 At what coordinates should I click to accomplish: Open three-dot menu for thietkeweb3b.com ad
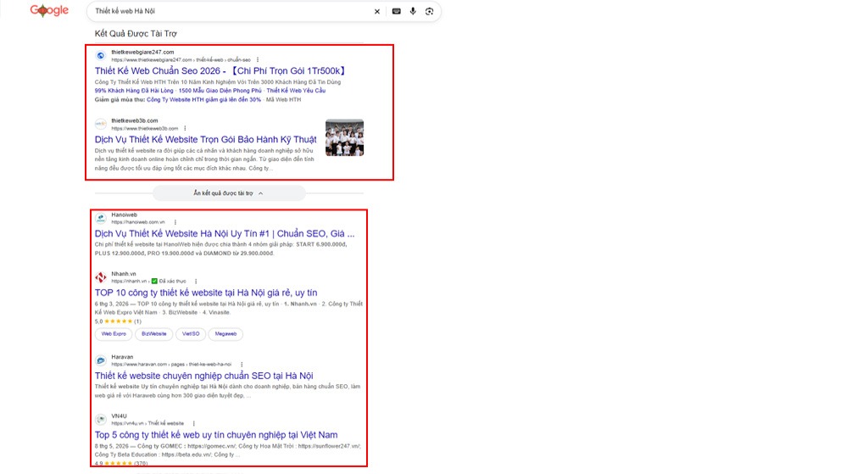[185, 129]
